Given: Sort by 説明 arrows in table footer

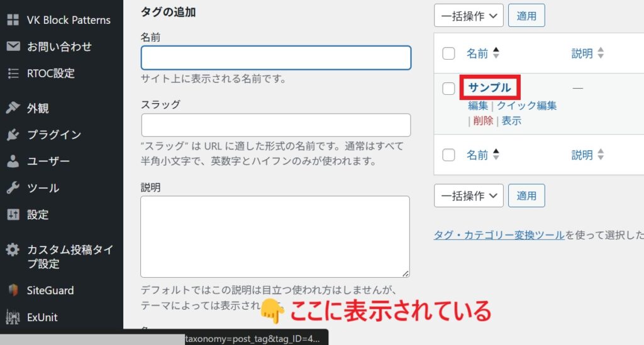Looking at the screenshot, I should 601,155.
